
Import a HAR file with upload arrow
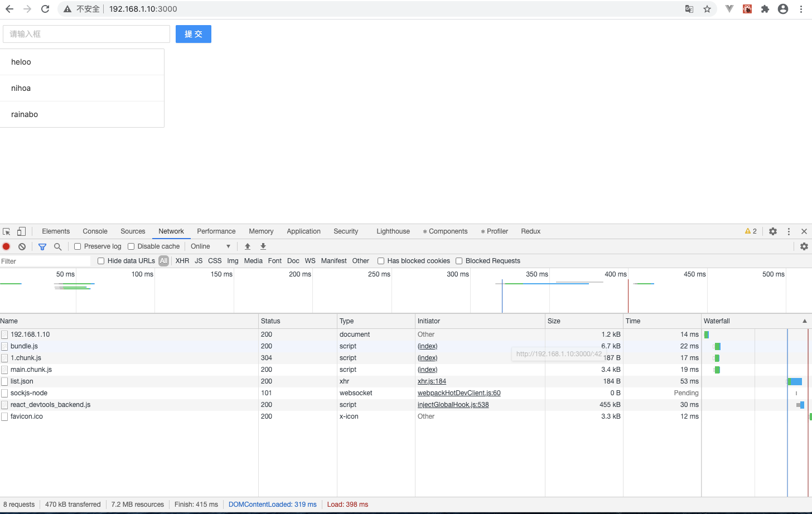248,246
